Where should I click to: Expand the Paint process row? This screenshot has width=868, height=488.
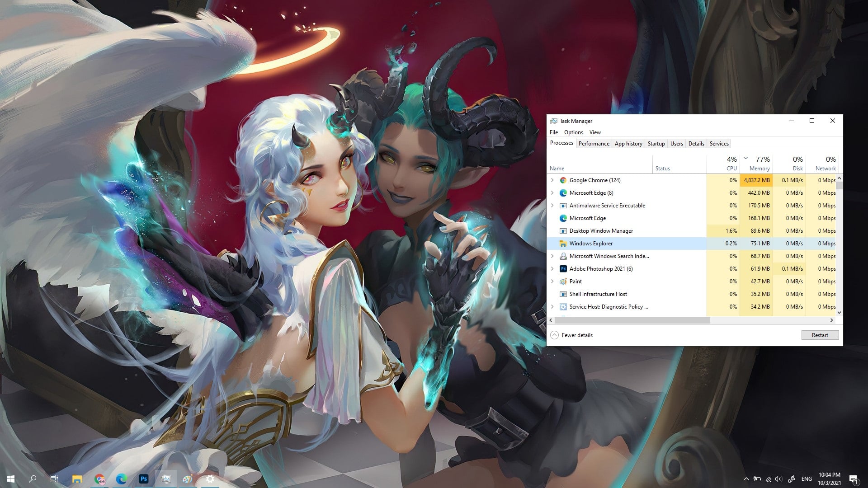pyautogui.click(x=552, y=282)
